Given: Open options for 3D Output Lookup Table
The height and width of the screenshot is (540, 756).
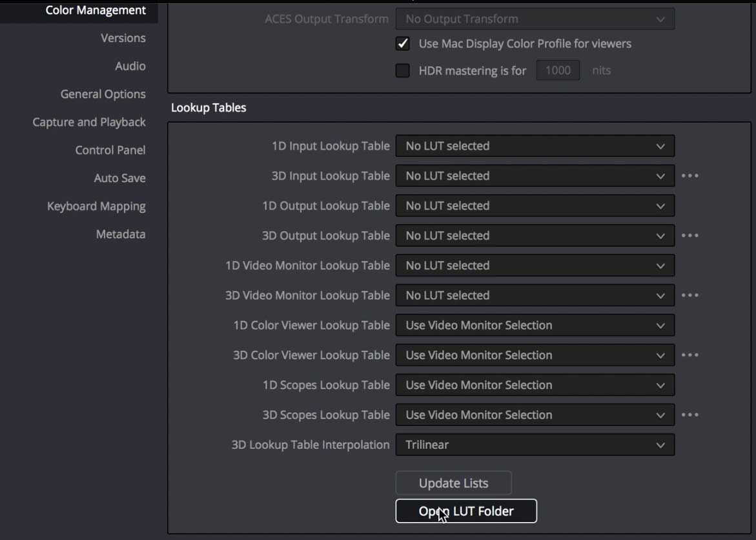Looking at the screenshot, I should [690, 236].
